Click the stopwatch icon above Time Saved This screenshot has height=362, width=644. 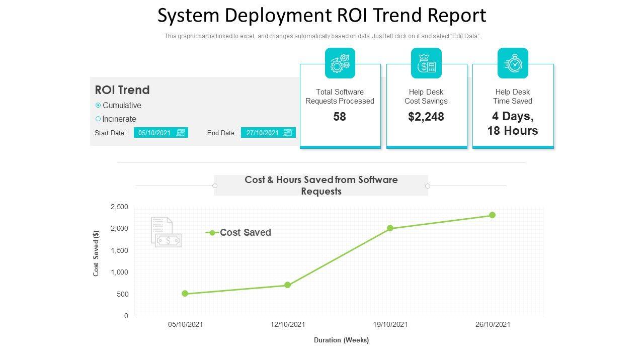pyautogui.click(x=513, y=63)
